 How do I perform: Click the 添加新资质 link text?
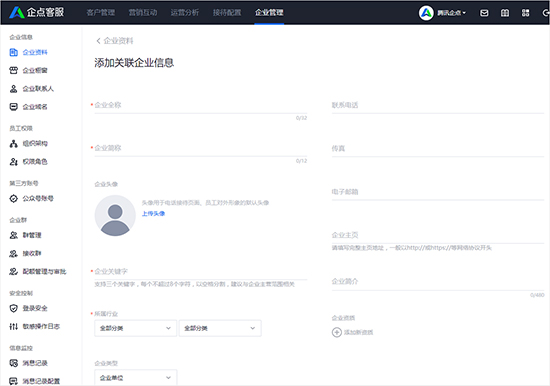coord(358,332)
